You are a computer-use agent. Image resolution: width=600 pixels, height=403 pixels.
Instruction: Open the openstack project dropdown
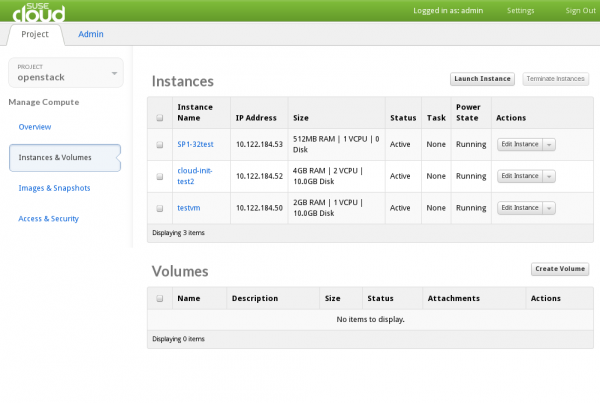pos(66,73)
